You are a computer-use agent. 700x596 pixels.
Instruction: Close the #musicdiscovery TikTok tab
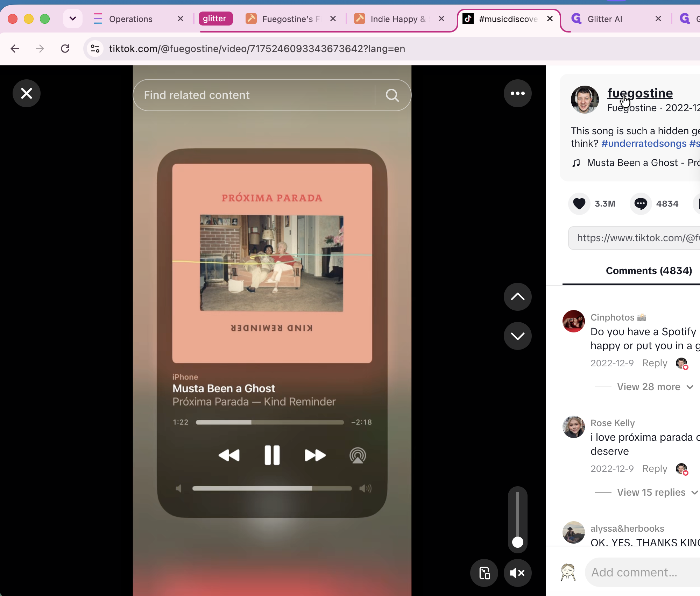(x=550, y=19)
